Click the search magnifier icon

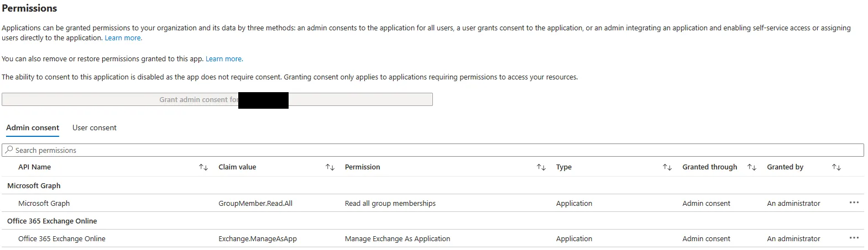(x=9, y=150)
